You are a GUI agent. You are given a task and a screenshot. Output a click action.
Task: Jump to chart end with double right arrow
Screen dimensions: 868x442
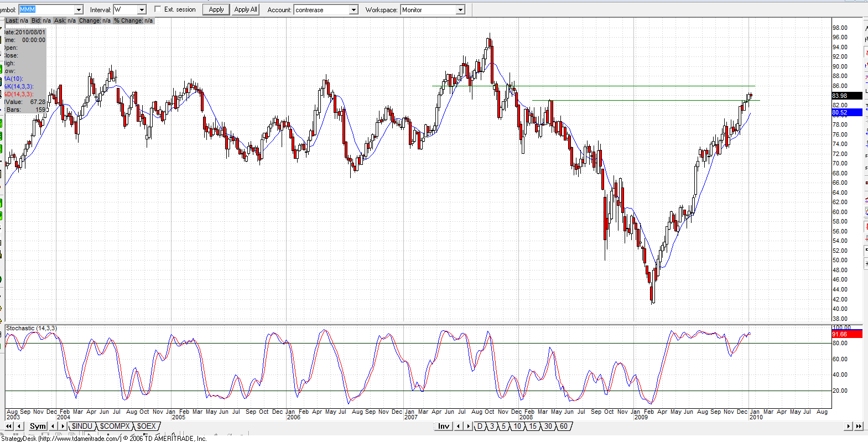859,426
